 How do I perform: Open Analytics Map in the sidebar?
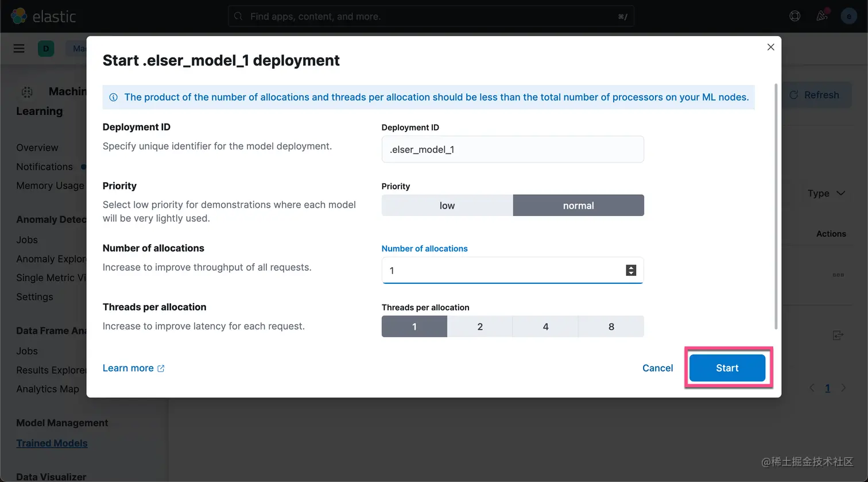point(48,389)
